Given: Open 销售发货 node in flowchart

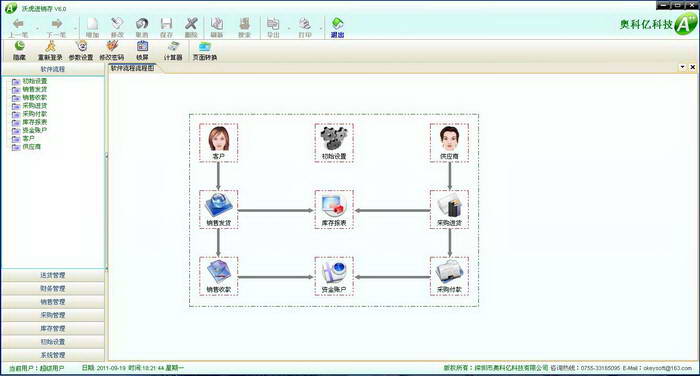Looking at the screenshot, I should click(x=218, y=209).
